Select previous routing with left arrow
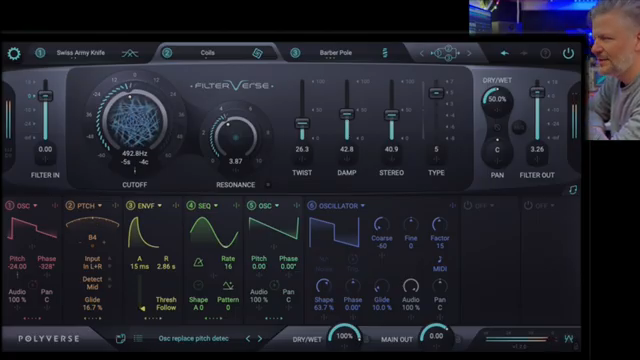The height and width of the screenshot is (360, 640). (422, 53)
